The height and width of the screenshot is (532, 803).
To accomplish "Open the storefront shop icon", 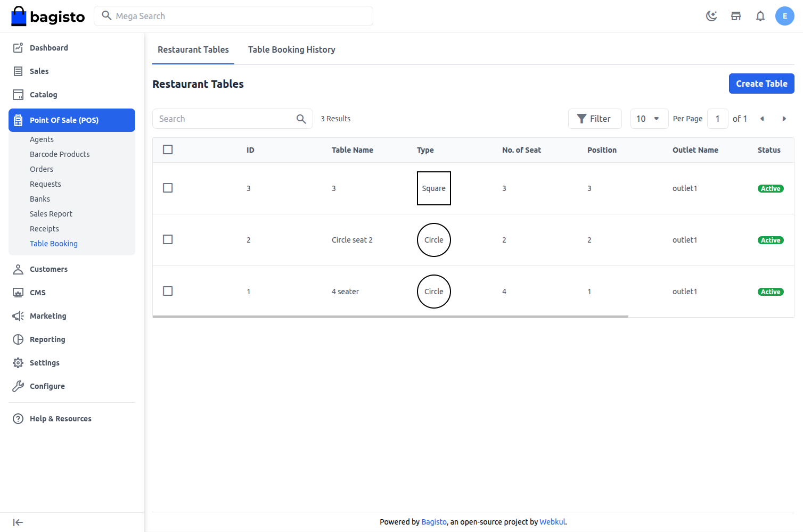I will [x=736, y=16].
